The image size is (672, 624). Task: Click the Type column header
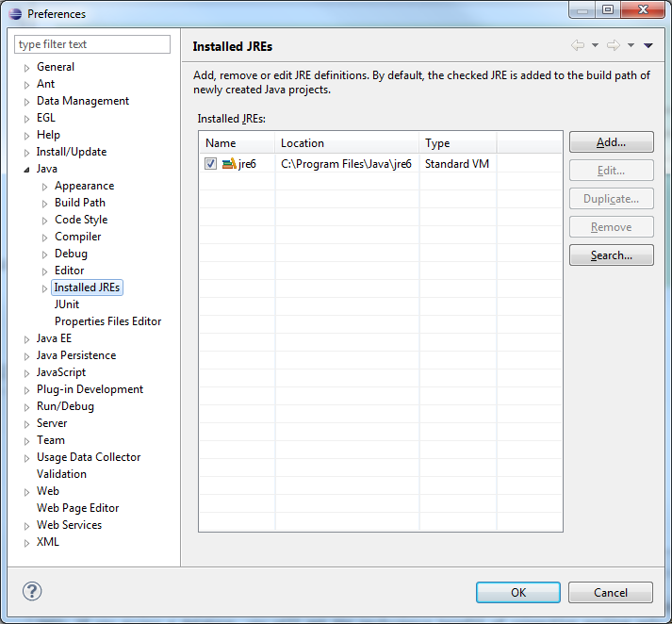pyautogui.click(x=458, y=142)
